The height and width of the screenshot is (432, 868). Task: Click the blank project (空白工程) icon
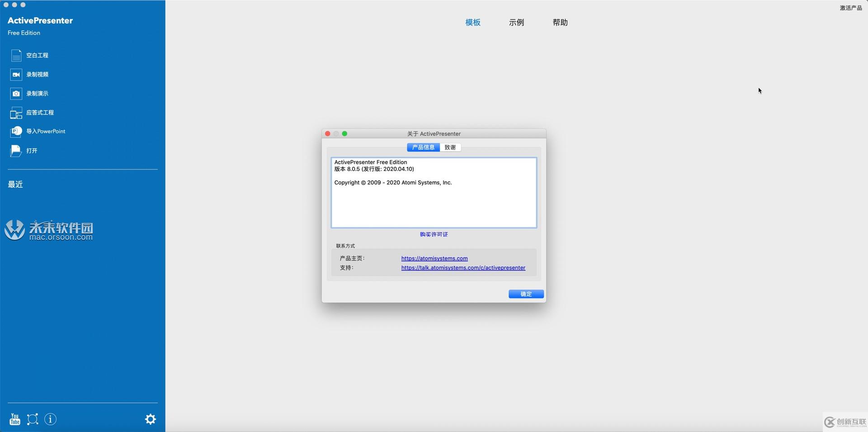(x=16, y=55)
